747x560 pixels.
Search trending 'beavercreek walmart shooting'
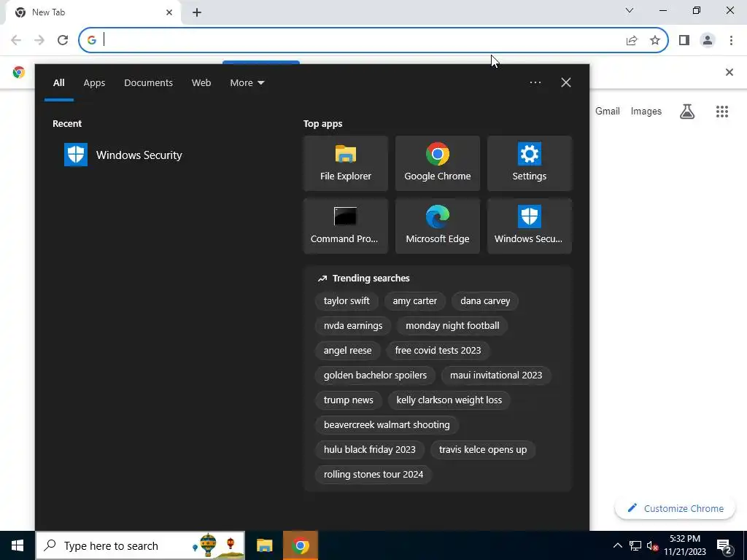387,425
